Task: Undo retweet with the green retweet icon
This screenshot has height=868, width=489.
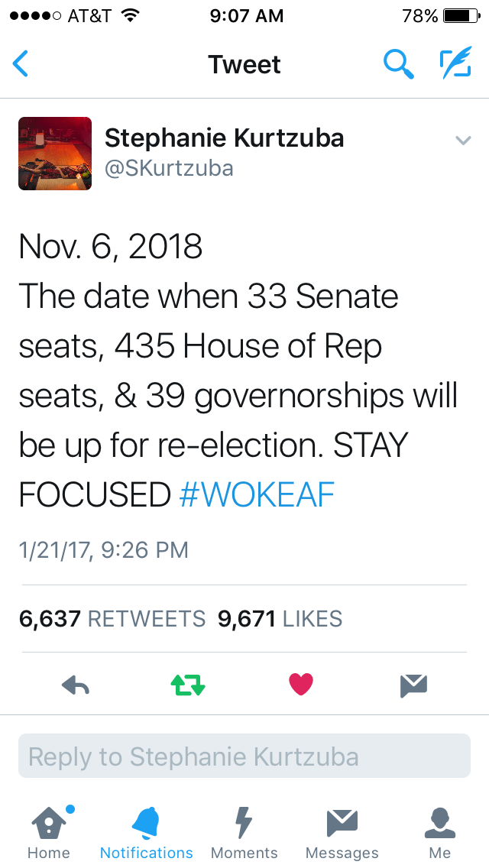Action: coord(188,685)
